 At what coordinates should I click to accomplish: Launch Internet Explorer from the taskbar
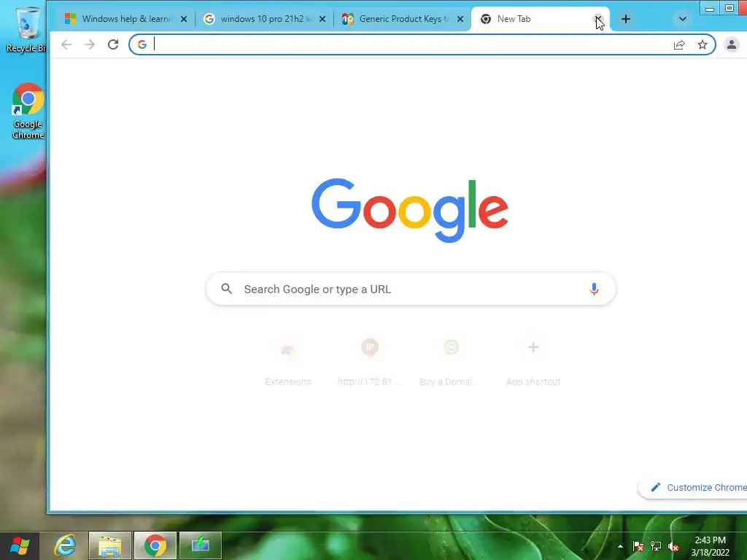(x=65, y=545)
